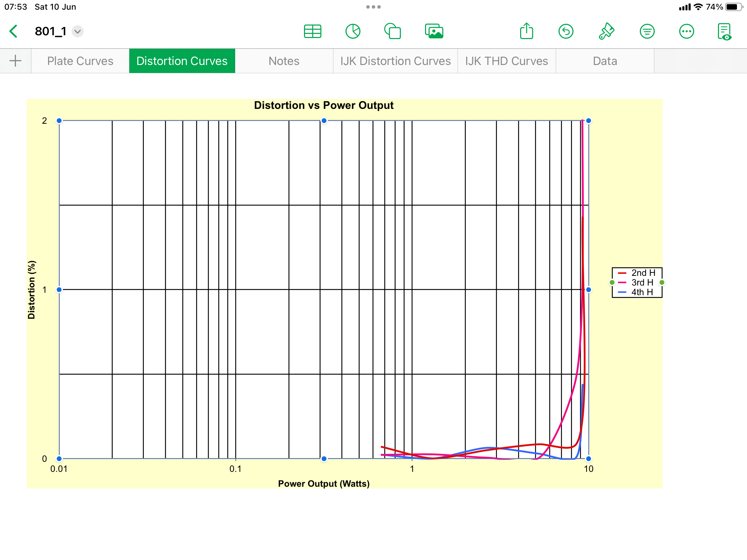Image resolution: width=747 pixels, height=560 pixels.
Task: Tap the y-axis label 2
Action: click(x=44, y=121)
